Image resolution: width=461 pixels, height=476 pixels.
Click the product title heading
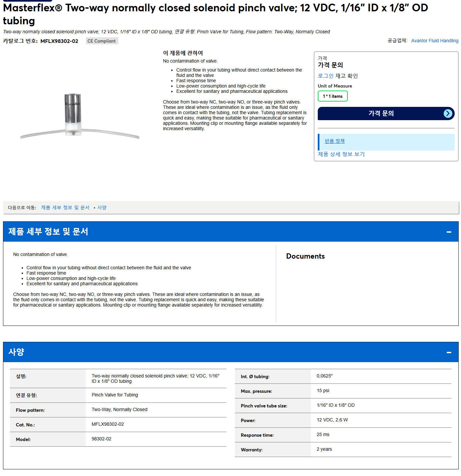click(x=216, y=14)
